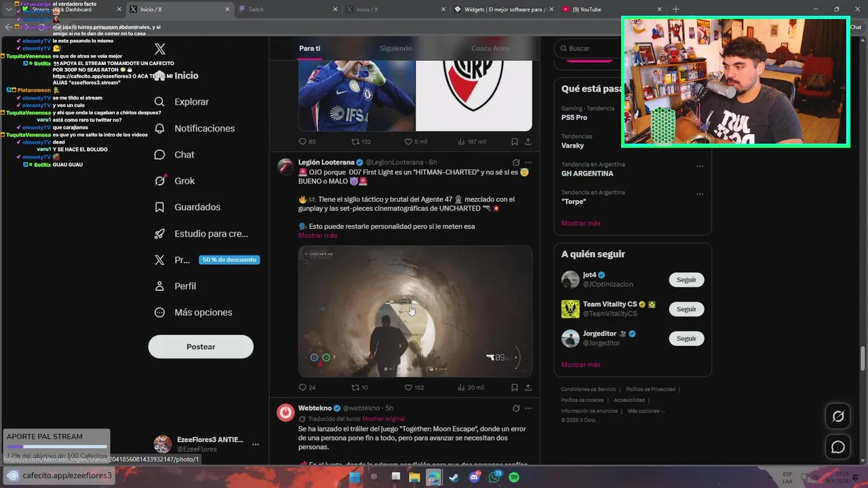Click Mostrar más under trends
Screen dimensions: 868x488
pyautogui.click(x=580, y=223)
